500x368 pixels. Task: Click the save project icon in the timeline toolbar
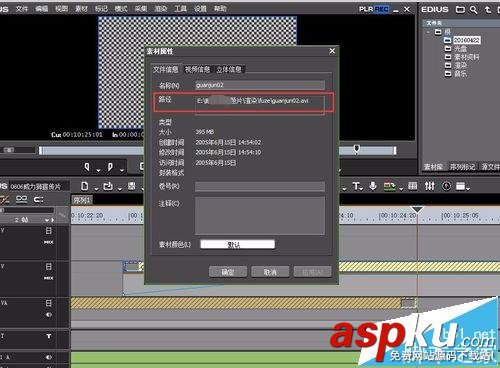click(132, 186)
